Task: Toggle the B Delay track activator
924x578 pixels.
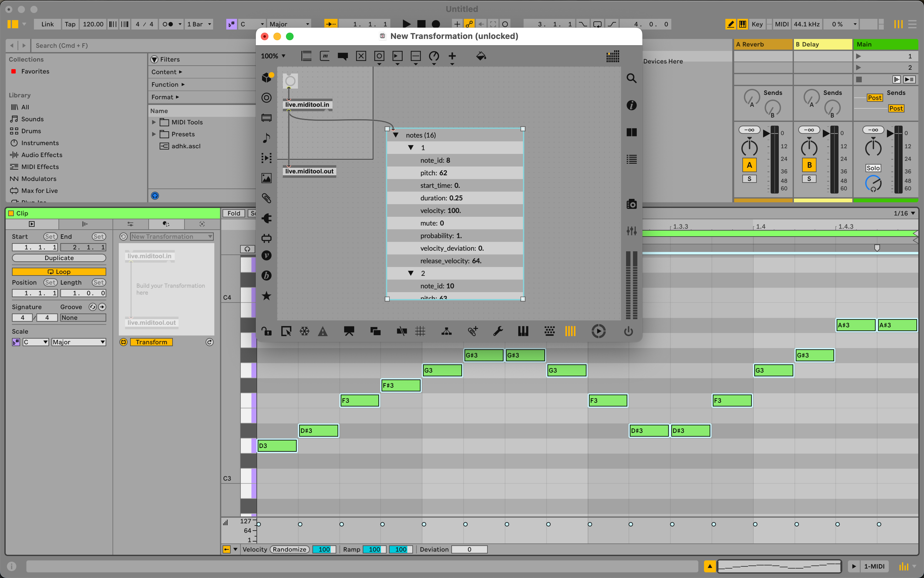Action: tap(809, 165)
